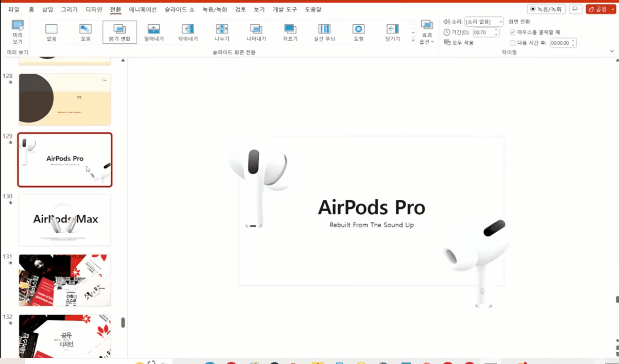Open the 공유 button dropdown arrow

click(611, 9)
